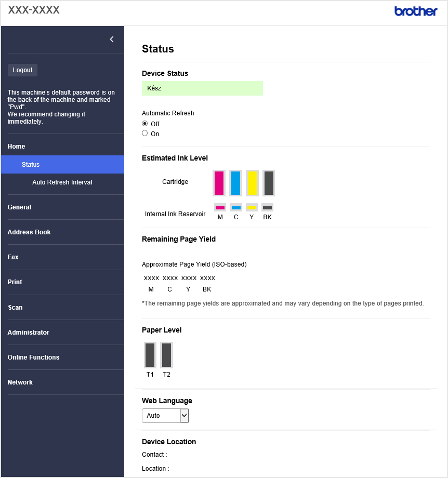Open the Web Language dropdown
The image size is (448, 478).
tap(165, 415)
